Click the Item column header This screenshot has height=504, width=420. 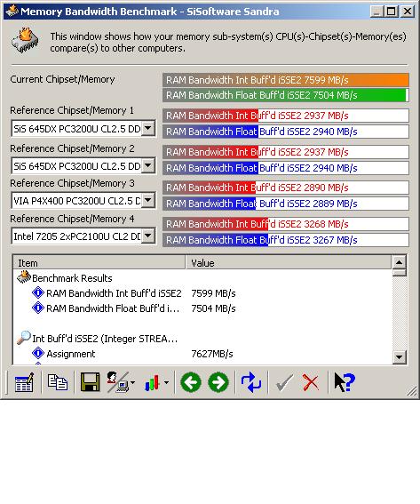(x=99, y=262)
